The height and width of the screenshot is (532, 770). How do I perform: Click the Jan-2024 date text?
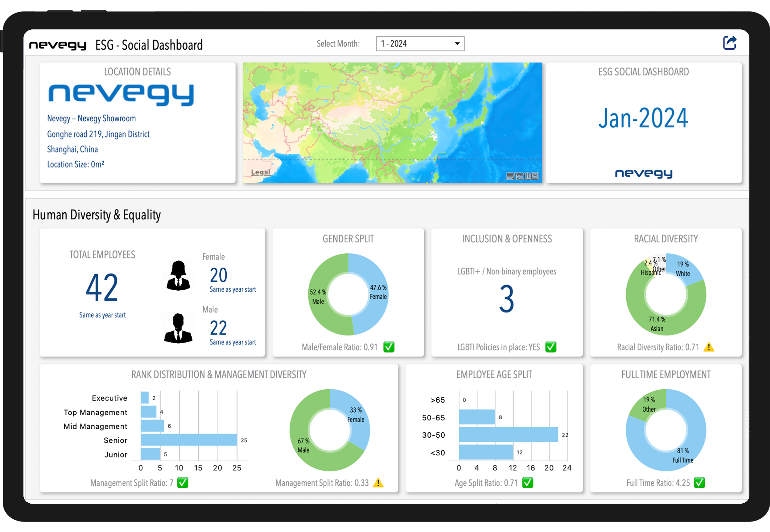(643, 118)
